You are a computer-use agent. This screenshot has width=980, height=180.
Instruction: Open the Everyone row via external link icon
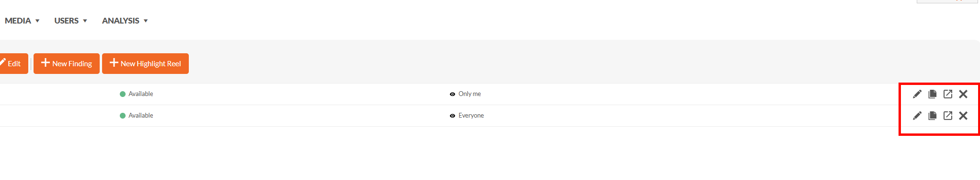(947, 116)
